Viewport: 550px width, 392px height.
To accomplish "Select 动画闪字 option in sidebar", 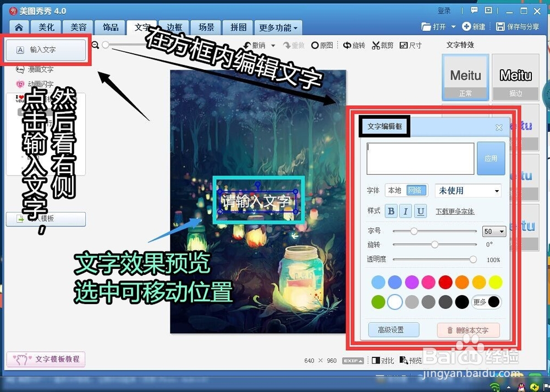I will [x=35, y=84].
